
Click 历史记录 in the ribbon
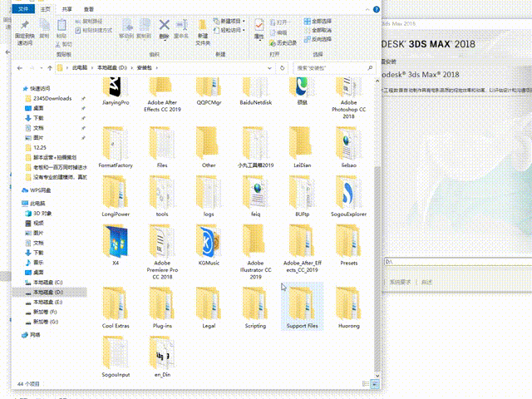[283, 43]
